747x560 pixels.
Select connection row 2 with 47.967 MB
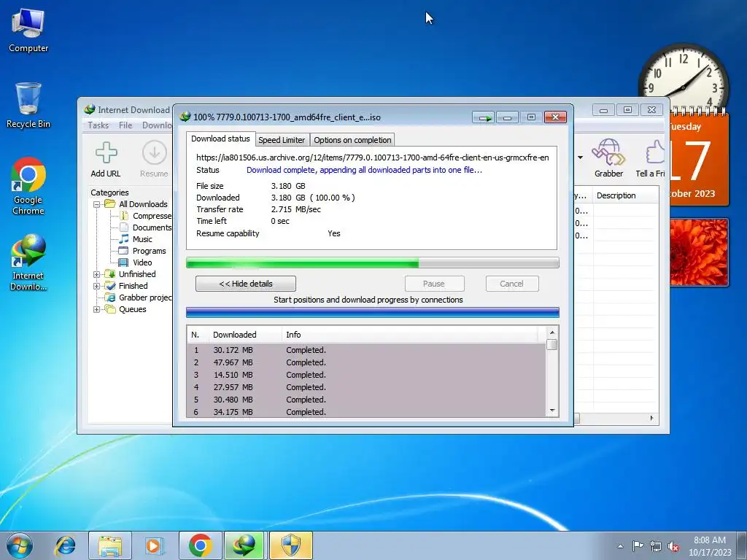(x=366, y=362)
